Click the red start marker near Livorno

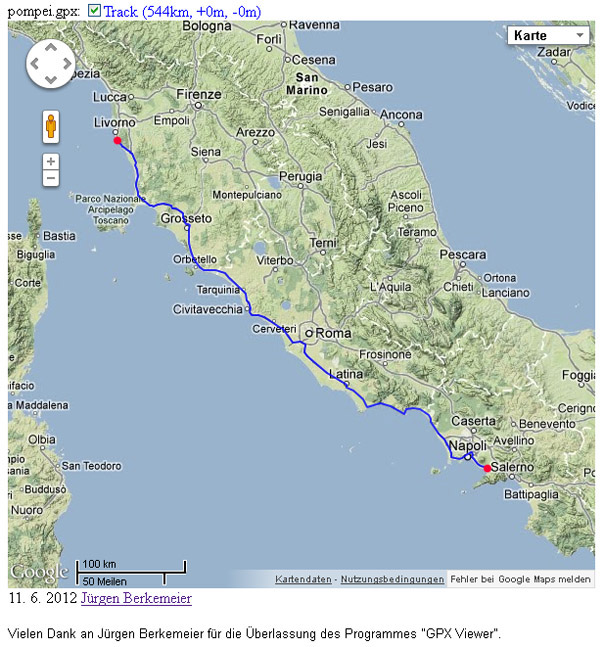pos(117,141)
